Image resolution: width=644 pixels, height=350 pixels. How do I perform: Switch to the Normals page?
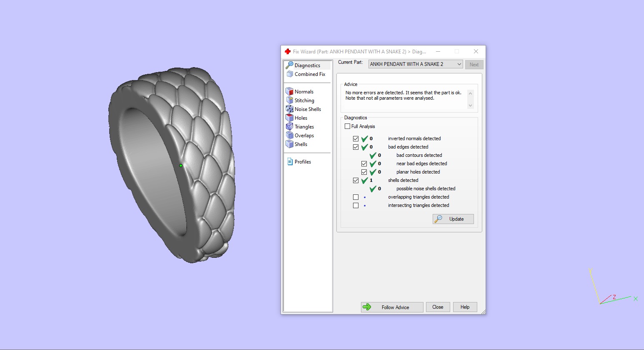click(304, 92)
